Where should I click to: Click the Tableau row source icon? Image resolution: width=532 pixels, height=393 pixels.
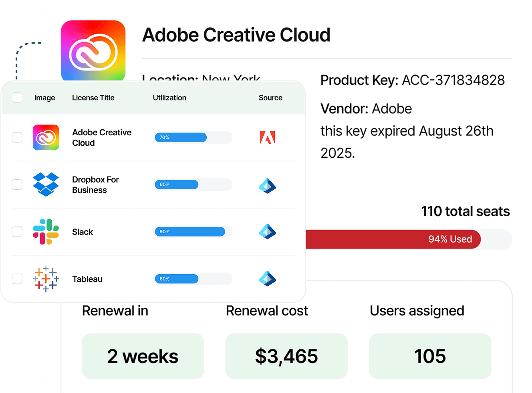coord(267,279)
